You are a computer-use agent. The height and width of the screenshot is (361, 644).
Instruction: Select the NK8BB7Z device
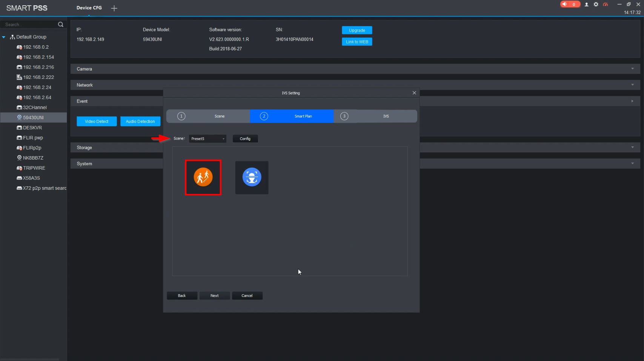[33, 158]
